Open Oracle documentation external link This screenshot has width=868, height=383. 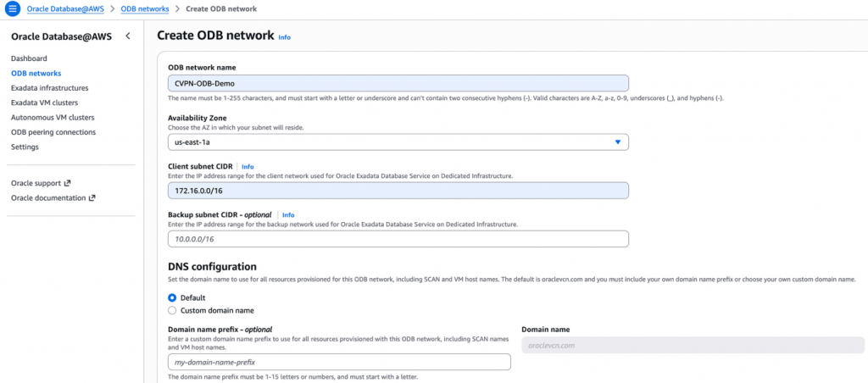coord(53,197)
